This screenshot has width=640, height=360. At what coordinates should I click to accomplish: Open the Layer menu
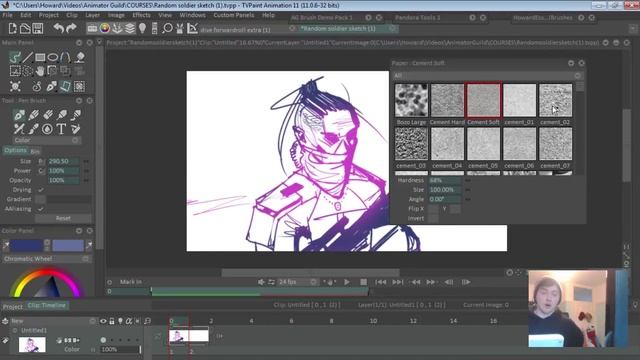point(93,15)
